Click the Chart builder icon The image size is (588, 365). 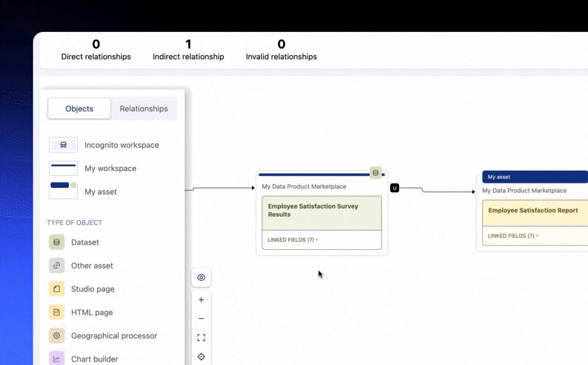click(x=57, y=359)
